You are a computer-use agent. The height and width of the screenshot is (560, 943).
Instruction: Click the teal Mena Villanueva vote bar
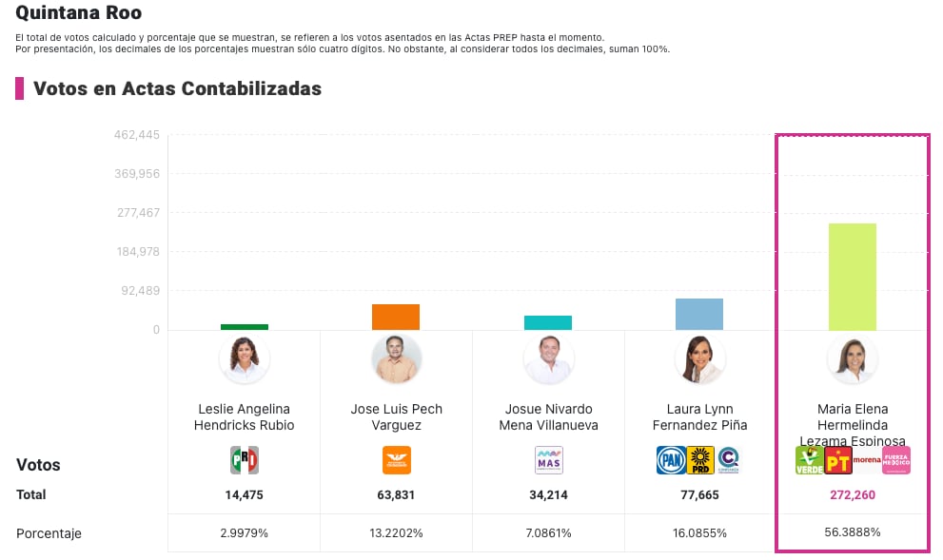click(x=548, y=323)
